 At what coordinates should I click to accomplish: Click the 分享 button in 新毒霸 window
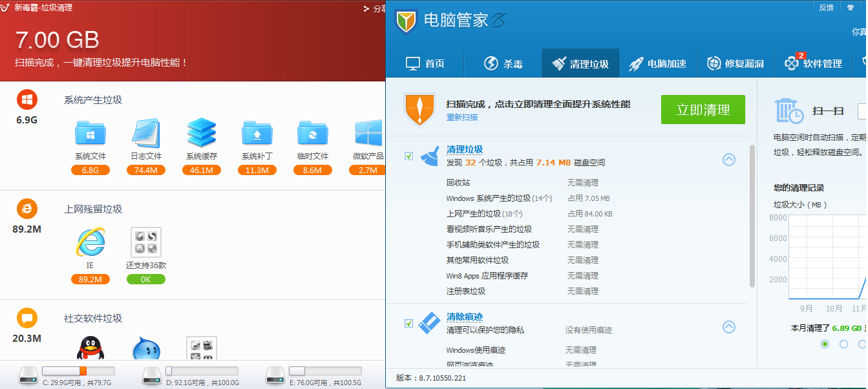pos(374,8)
